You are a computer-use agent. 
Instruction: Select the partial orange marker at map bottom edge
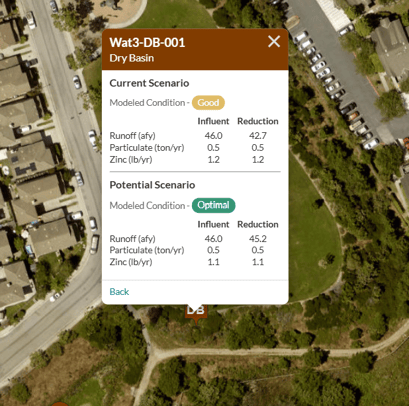click(60, 404)
